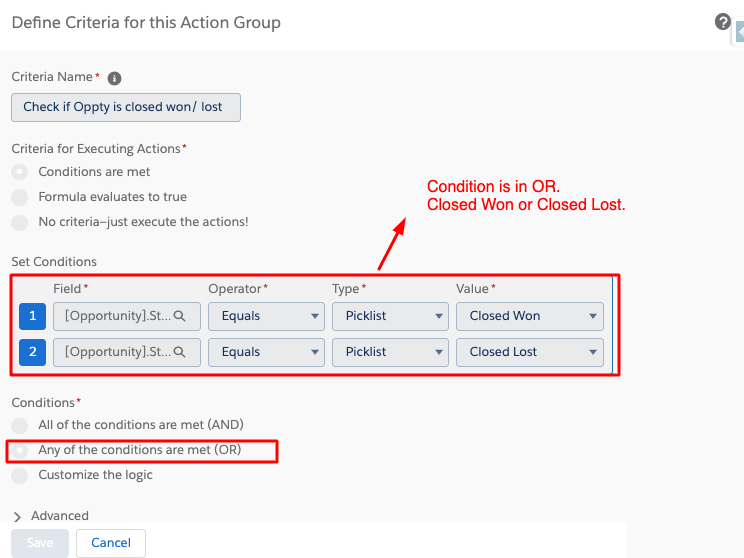Select All of the conditions are met (AND)
744x558 pixels.
[x=20, y=425]
